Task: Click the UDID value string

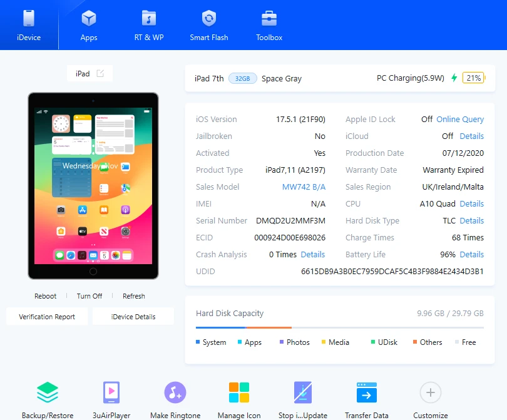Action: 392,271
